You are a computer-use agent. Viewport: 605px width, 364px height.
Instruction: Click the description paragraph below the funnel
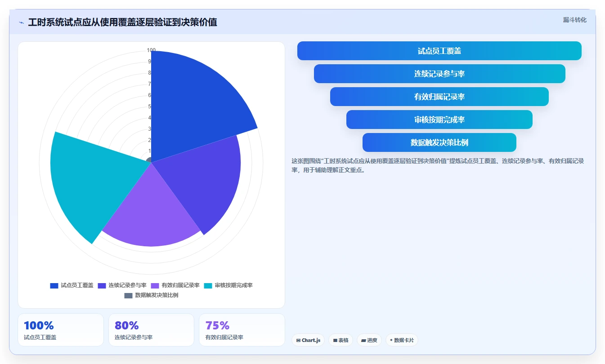point(438,165)
